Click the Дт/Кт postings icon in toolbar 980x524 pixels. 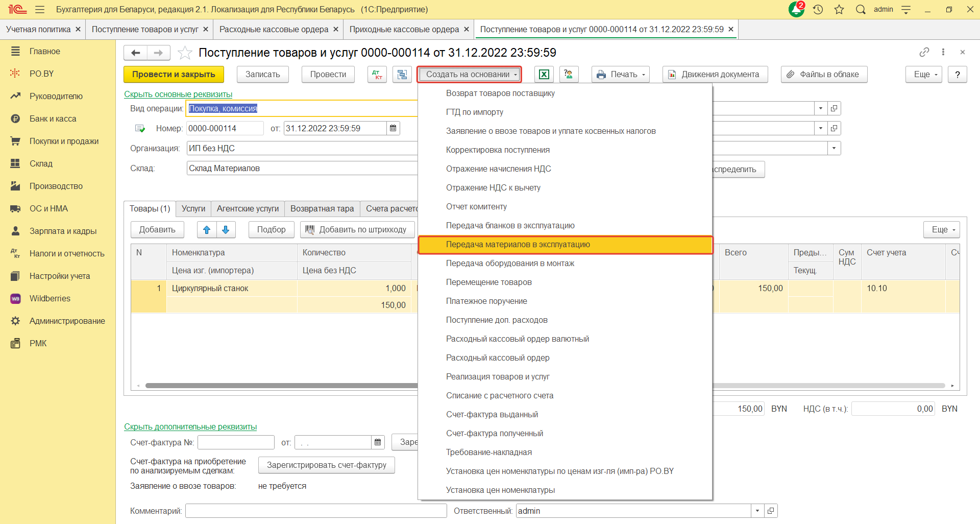[x=377, y=75]
